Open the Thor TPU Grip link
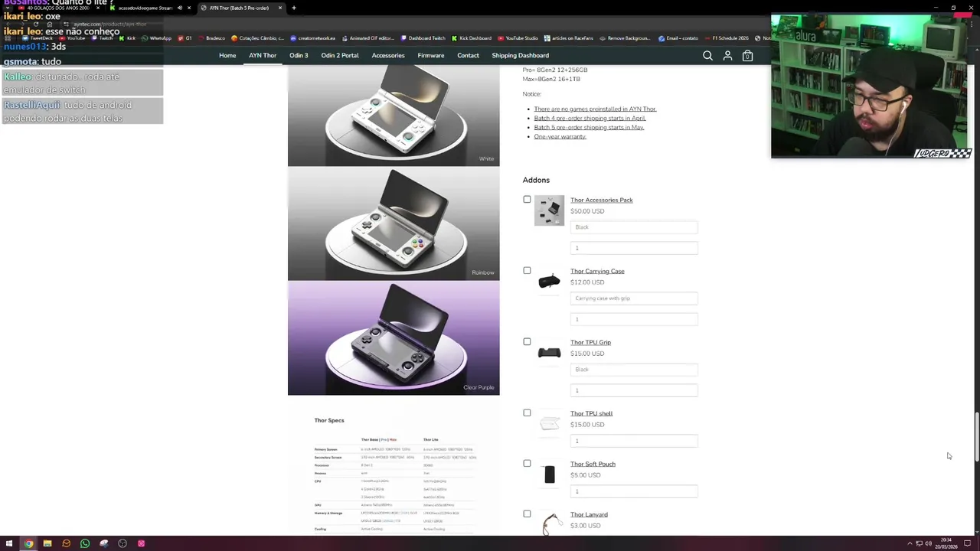The image size is (980, 551). pyautogui.click(x=590, y=342)
